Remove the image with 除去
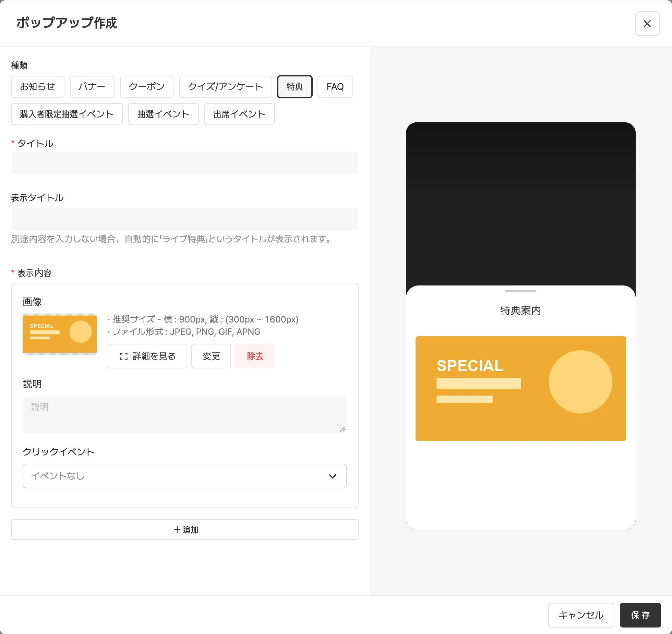 click(255, 356)
